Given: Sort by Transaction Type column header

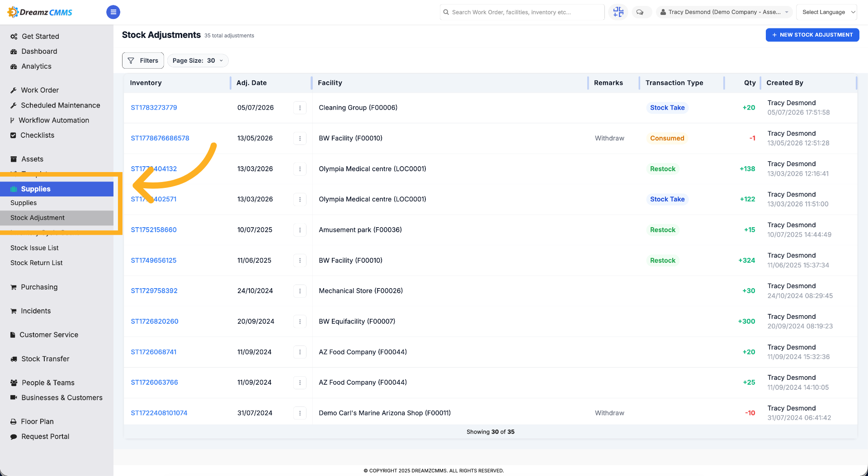Looking at the screenshot, I should 674,83.
